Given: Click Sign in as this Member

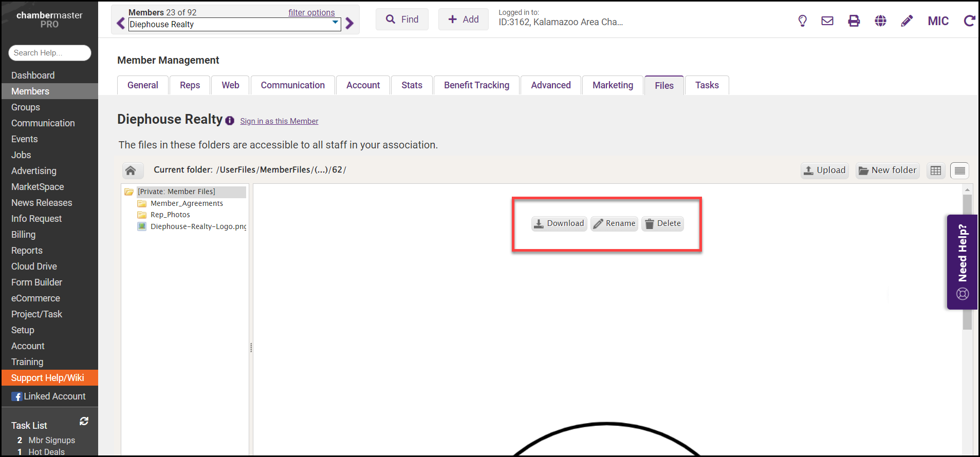Looking at the screenshot, I should pos(279,121).
